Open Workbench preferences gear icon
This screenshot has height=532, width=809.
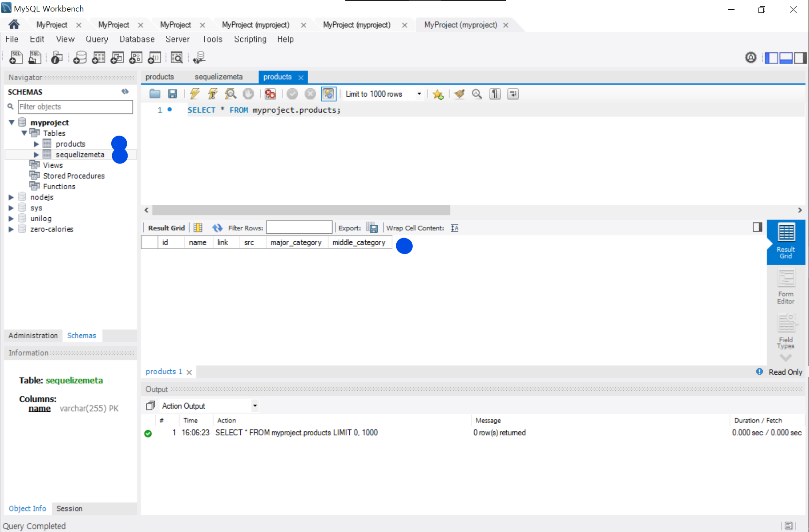pos(750,58)
